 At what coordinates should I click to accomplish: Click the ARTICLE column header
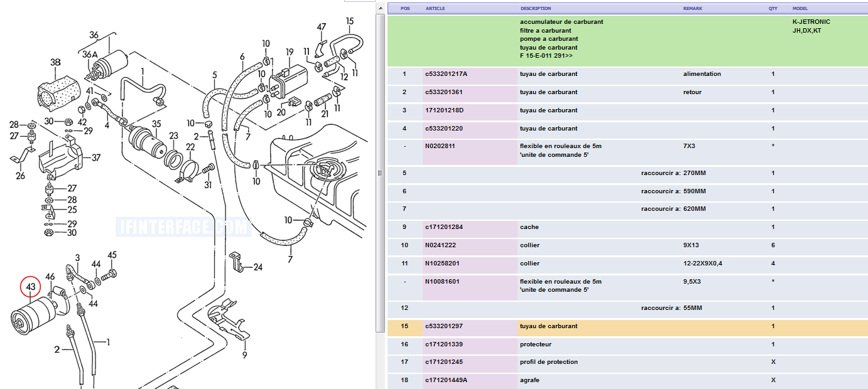(436, 9)
